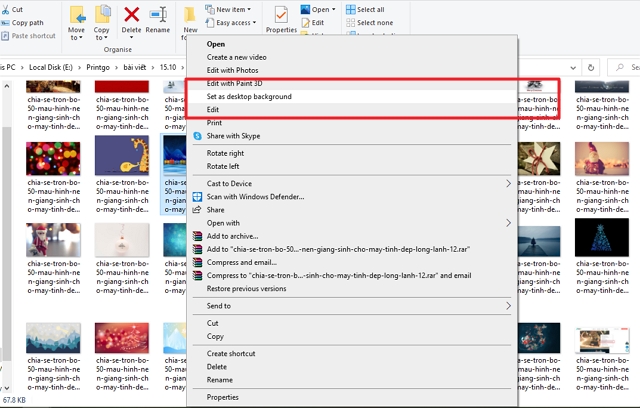Click the Move to folder icon
This screenshot has height=408, width=640.
(77, 15)
